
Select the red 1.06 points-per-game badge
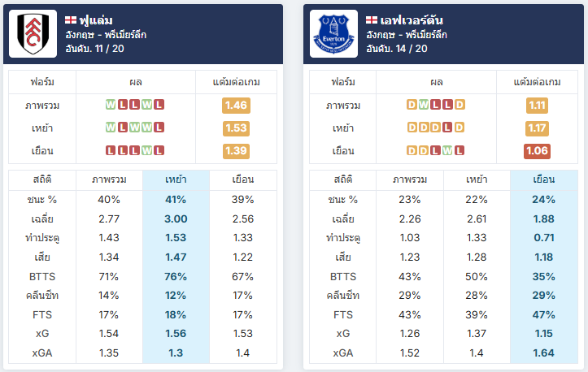click(x=537, y=151)
